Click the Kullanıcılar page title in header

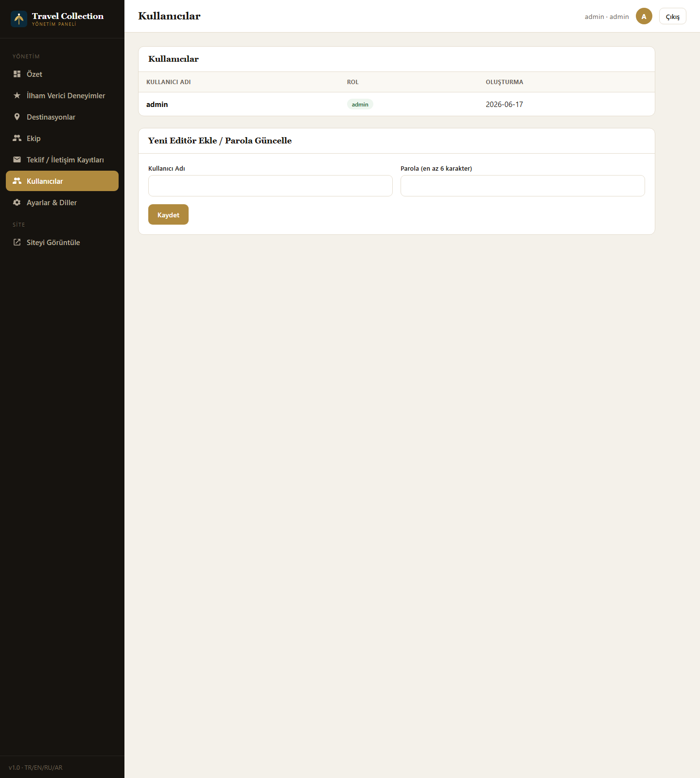click(169, 16)
